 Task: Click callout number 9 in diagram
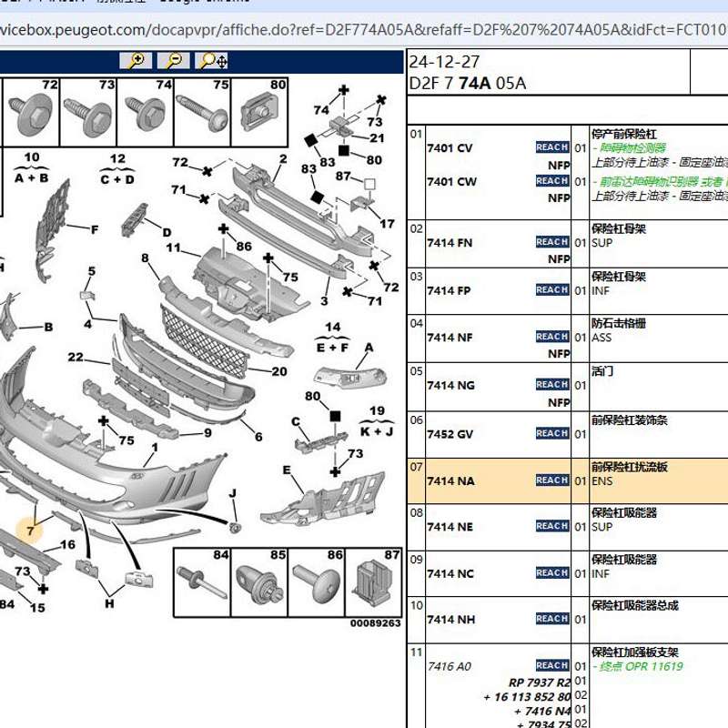207,433
